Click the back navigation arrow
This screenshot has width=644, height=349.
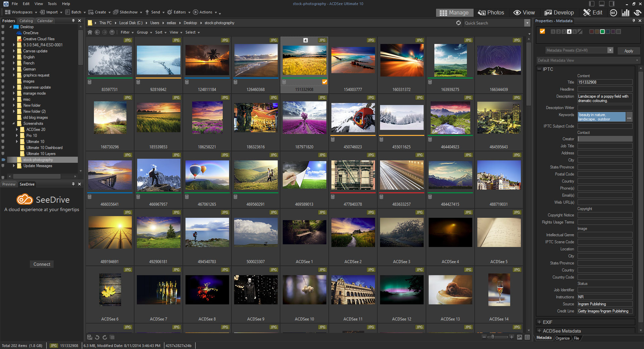(97, 32)
